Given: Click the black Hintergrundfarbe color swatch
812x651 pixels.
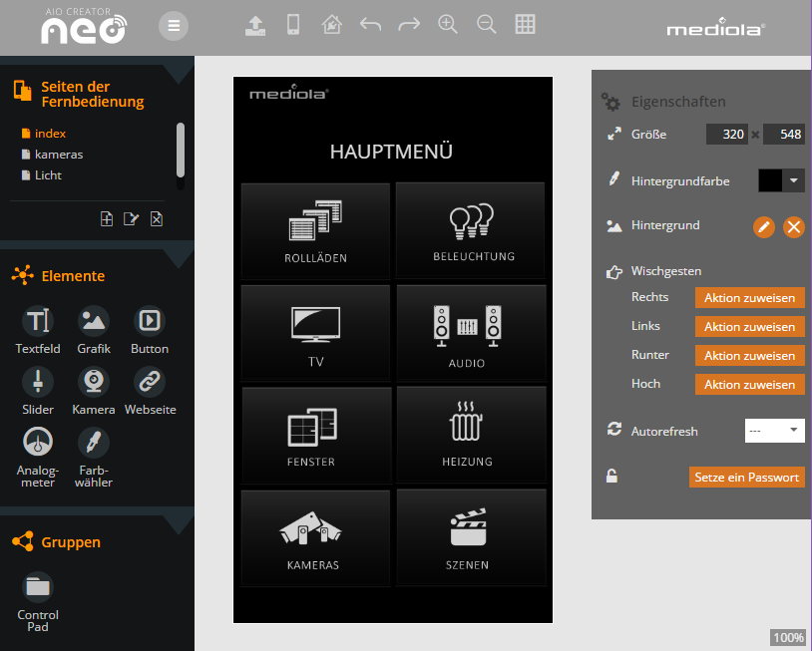Looking at the screenshot, I should pos(770,180).
